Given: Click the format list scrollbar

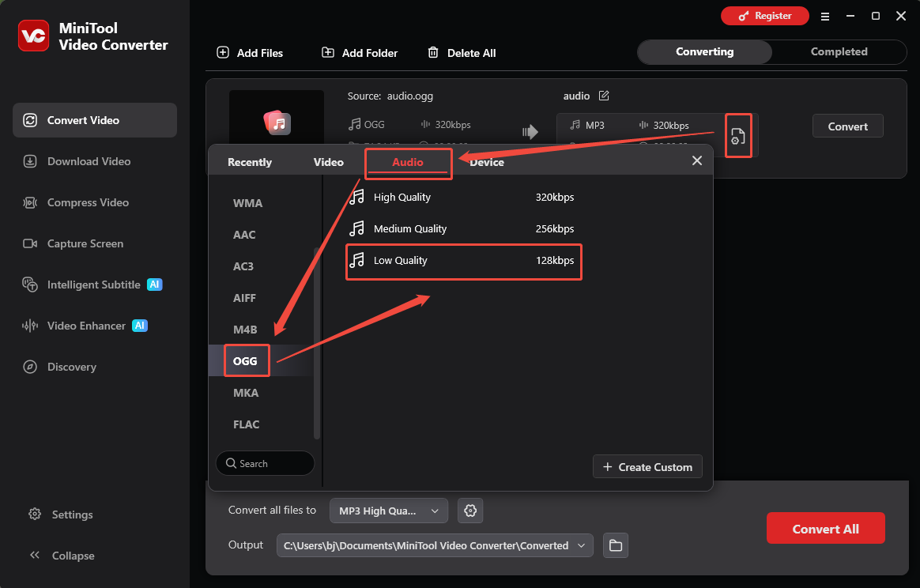Looking at the screenshot, I should 317,343.
